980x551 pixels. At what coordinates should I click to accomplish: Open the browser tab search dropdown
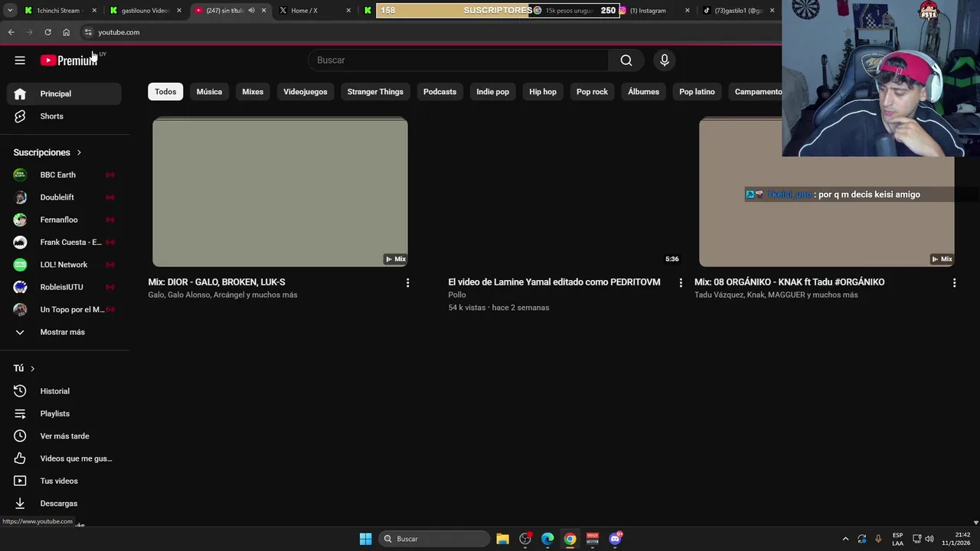click(x=10, y=11)
